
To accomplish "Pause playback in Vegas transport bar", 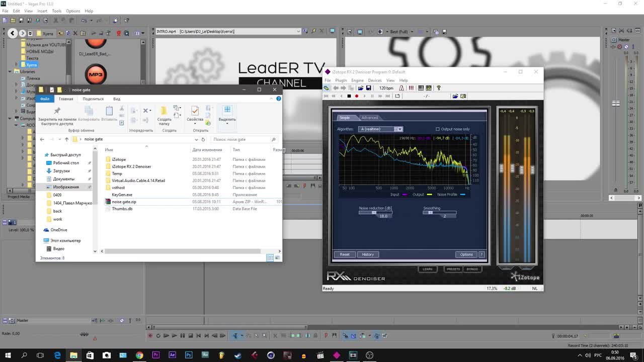I will 182,335.
